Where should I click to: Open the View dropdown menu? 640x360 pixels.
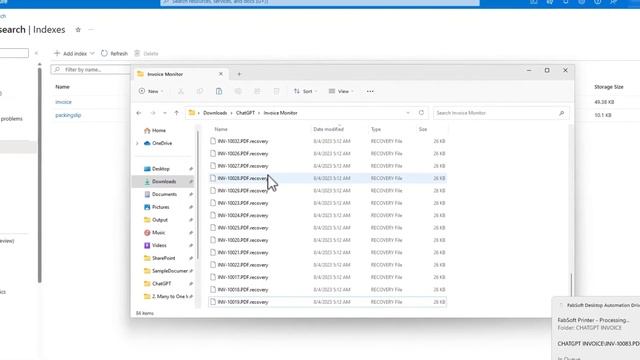pos(341,91)
